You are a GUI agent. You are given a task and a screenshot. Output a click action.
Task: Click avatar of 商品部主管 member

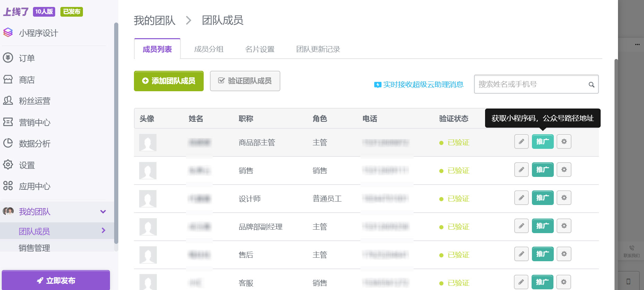(x=148, y=143)
